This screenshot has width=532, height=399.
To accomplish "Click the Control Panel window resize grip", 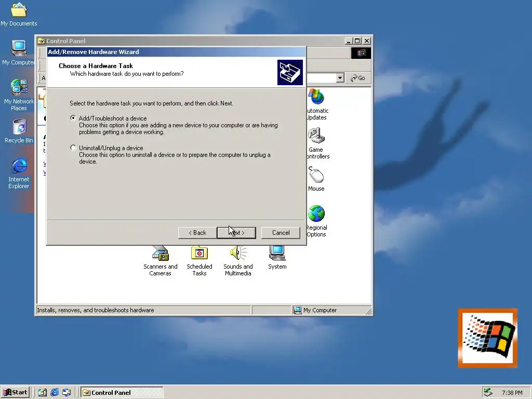I will [x=368, y=311].
